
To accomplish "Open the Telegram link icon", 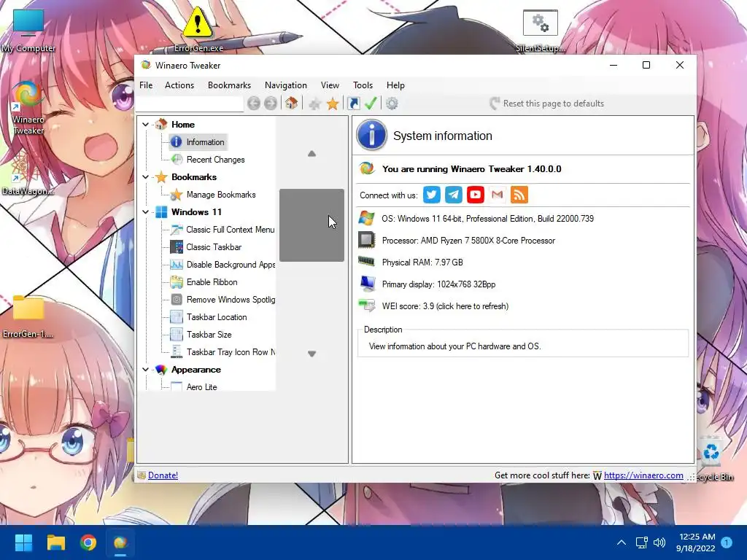I will click(x=454, y=195).
